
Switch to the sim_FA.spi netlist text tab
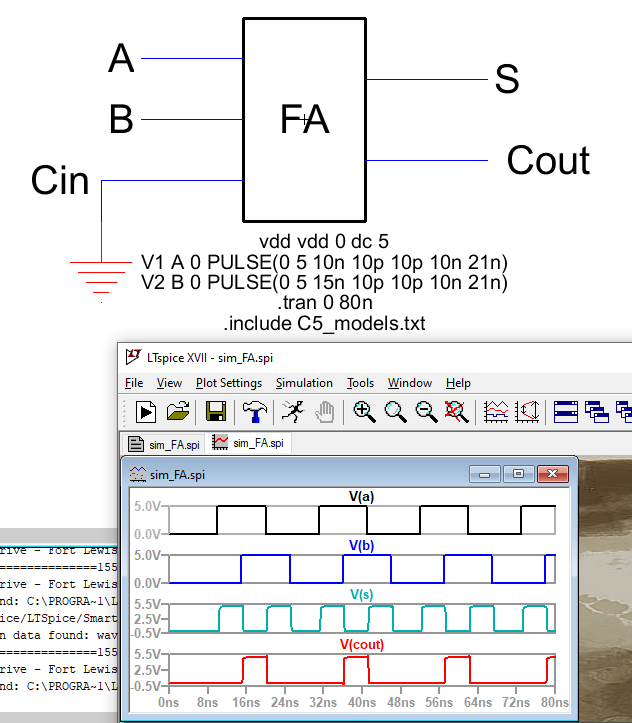tap(166, 444)
